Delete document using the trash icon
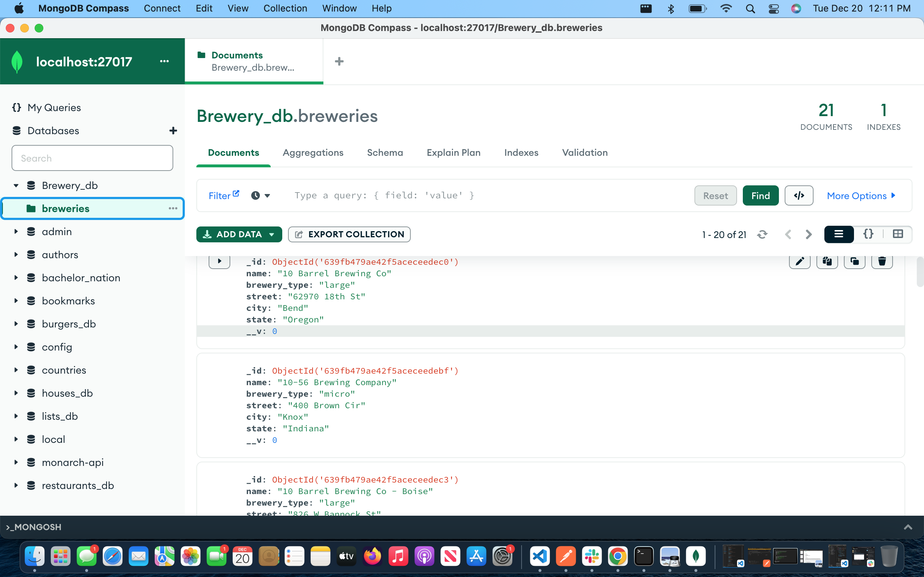The height and width of the screenshot is (577, 924). (882, 261)
